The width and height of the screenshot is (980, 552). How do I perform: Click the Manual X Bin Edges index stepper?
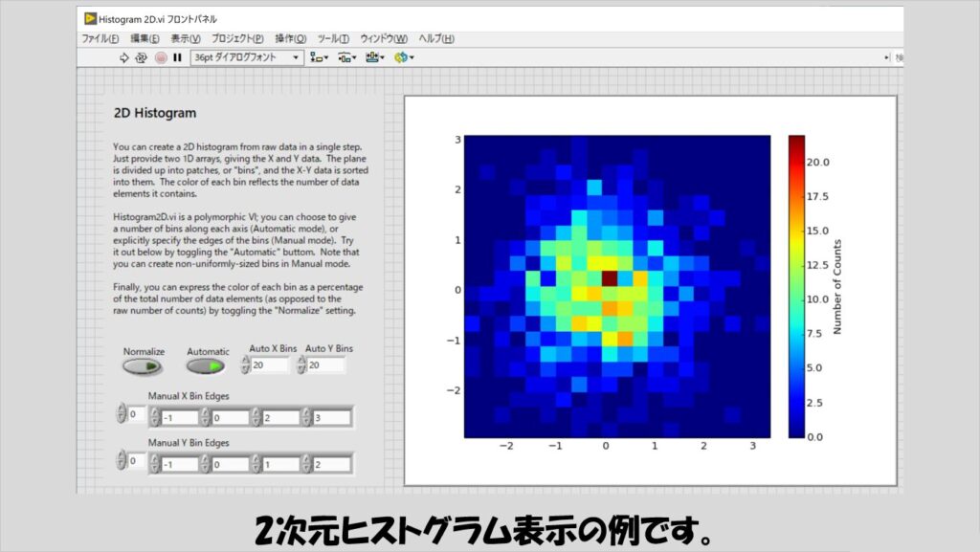tap(121, 413)
